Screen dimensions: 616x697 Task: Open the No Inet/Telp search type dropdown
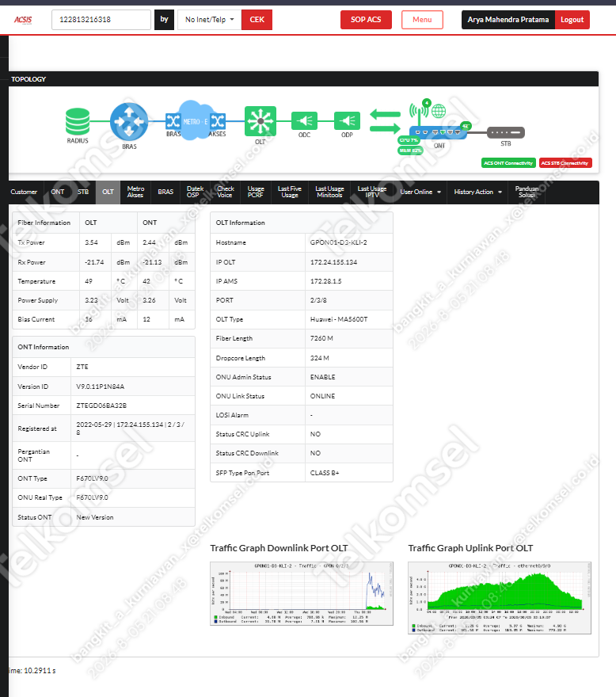coord(209,20)
